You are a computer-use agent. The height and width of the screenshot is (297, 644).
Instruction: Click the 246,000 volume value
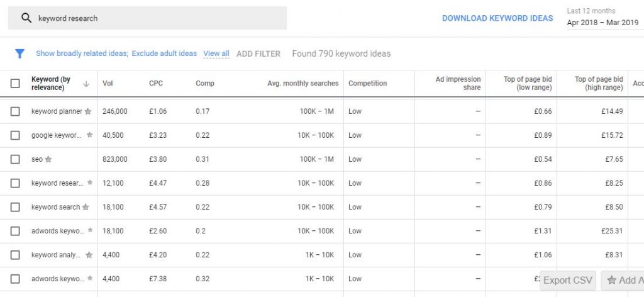tap(115, 111)
